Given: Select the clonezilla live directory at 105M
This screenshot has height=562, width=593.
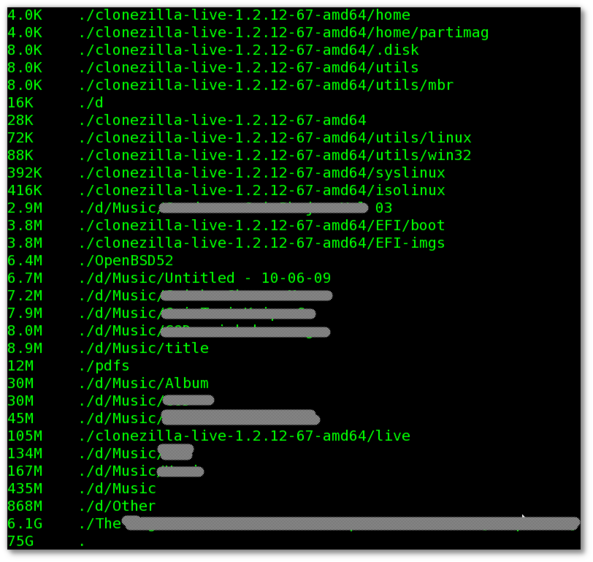Looking at the screenshot, I should 244,436.
